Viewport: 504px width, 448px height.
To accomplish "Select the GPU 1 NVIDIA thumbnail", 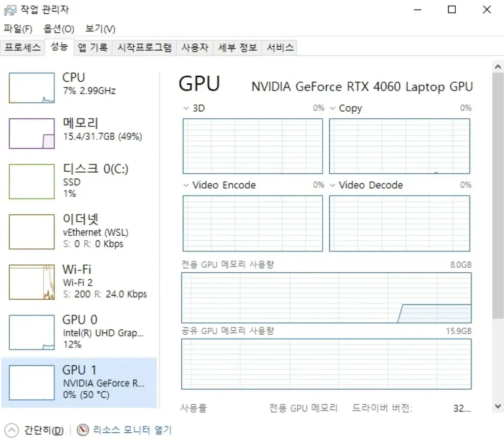I will point(32,382).
